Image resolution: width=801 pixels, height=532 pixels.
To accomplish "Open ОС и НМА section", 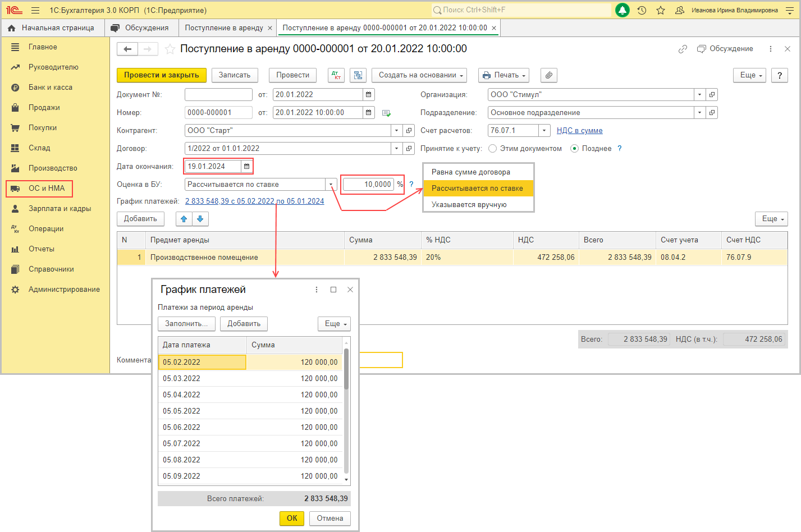I will [x=39, y=189].
